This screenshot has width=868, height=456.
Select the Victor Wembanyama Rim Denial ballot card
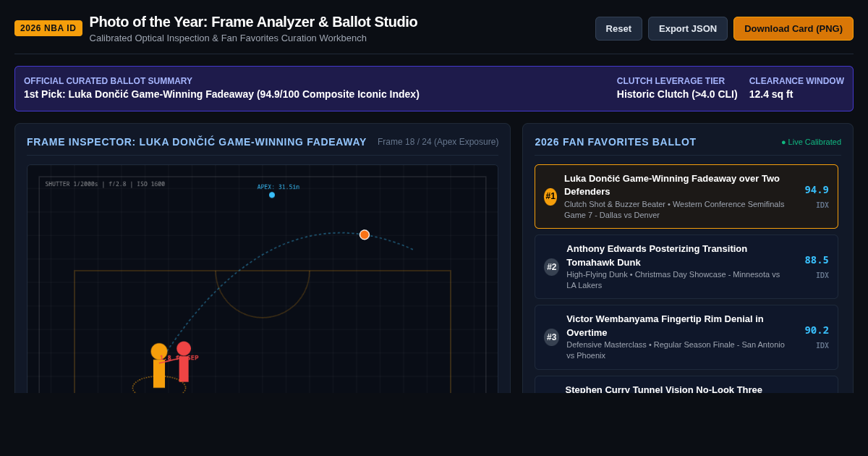[x=686, y=337]
